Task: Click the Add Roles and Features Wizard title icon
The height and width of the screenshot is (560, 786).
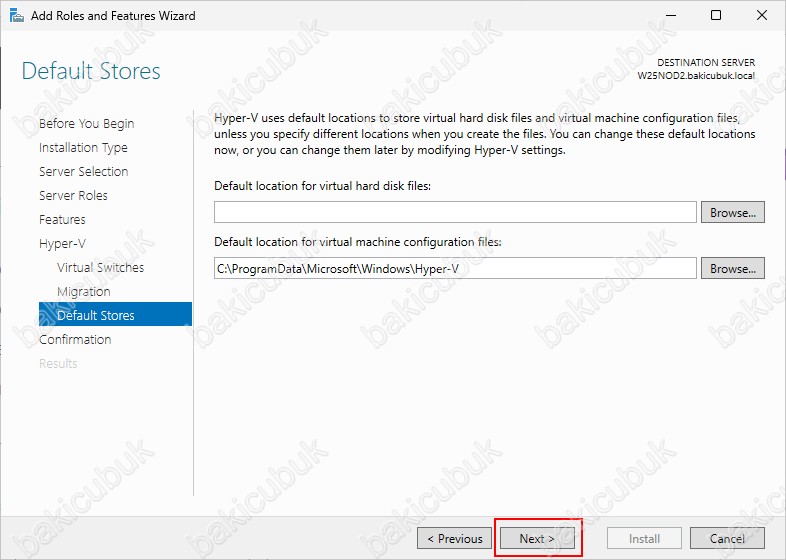Action: click(17, 16)
